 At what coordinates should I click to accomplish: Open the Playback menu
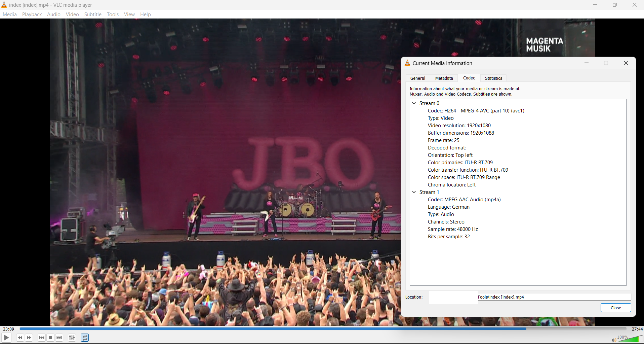32,14
